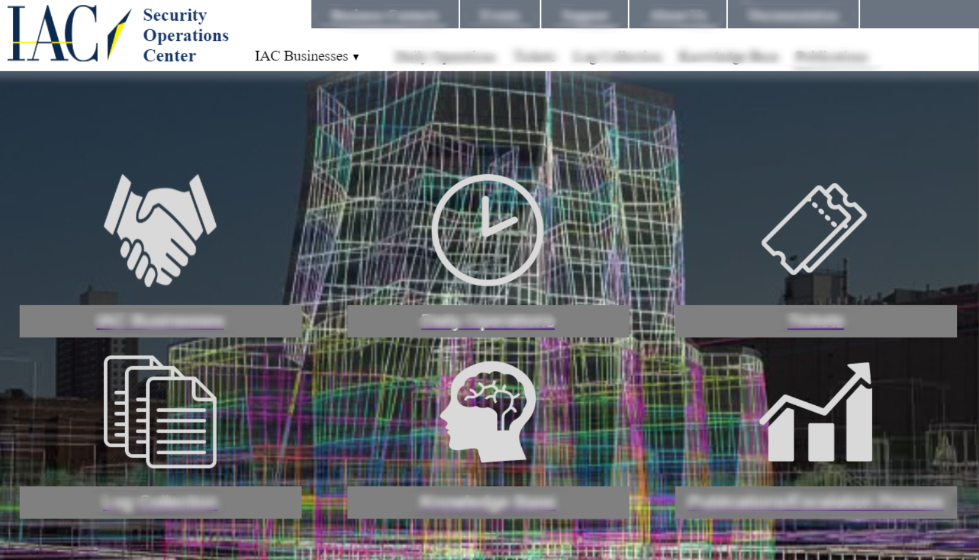Switch to the About Us top tab
The height and width of the screenshot is (560, 979).
tap(677, 15)
